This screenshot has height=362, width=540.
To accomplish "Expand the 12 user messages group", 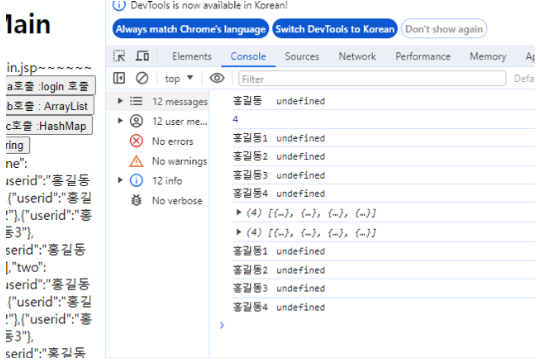I will 120,121.
